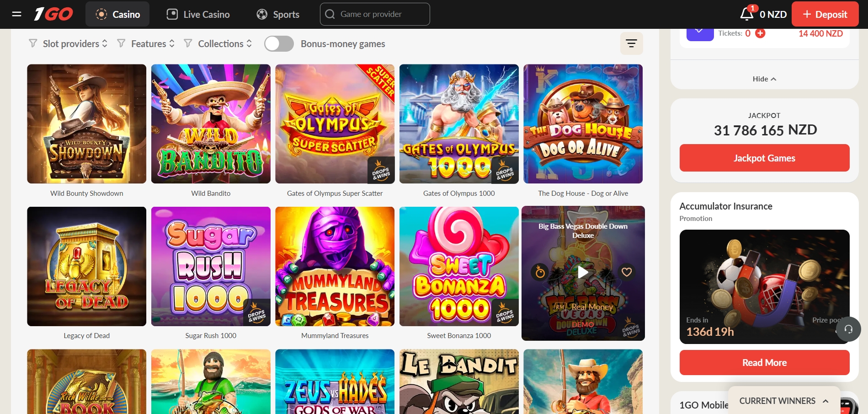
Task: Click the 31 786 165 NZD jackpot amount
Action: click(x=765, y=130)
